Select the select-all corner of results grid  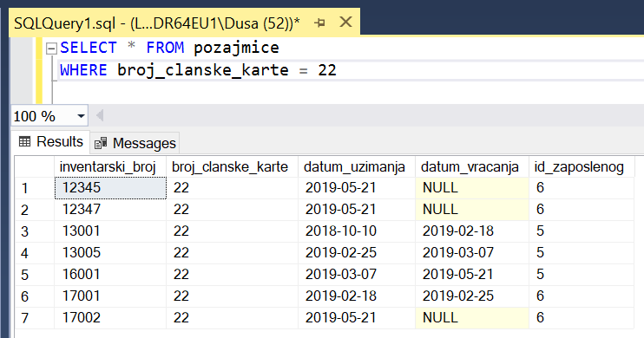coord(35,167)
